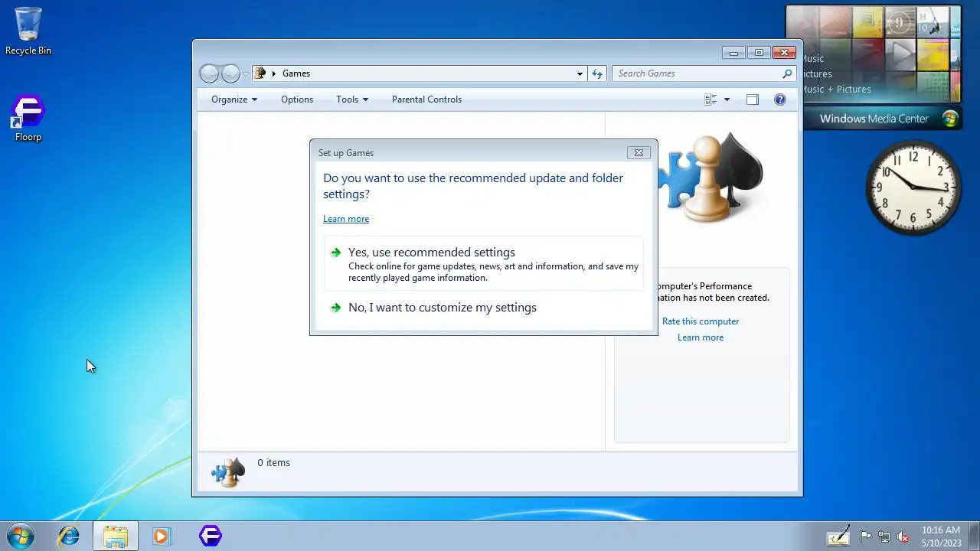Image resolution: width=980 pixels, height=551 pixels.
Task: Click the clock gadget on desktop
Action: (913, 187)
